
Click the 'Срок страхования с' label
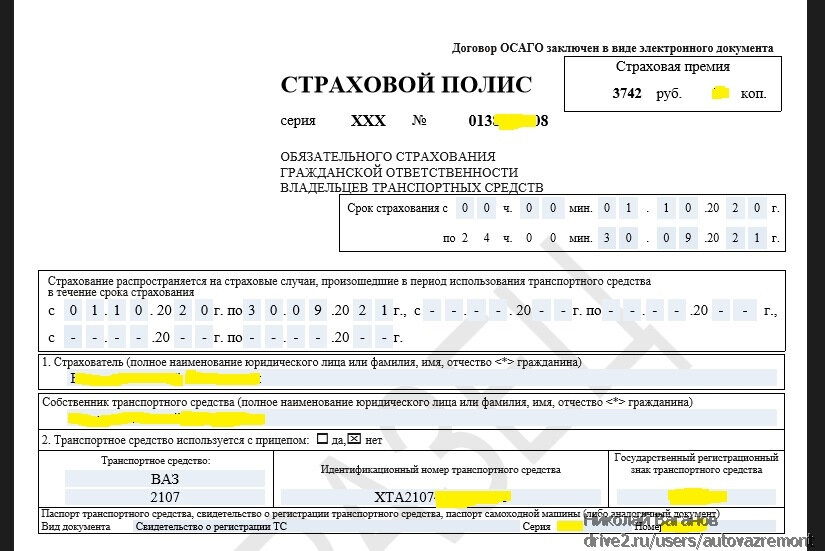coord(397,208)
